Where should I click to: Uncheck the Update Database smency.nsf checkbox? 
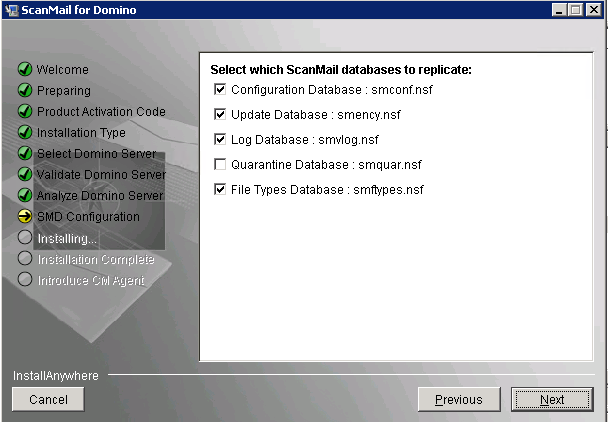click(220, 115)
